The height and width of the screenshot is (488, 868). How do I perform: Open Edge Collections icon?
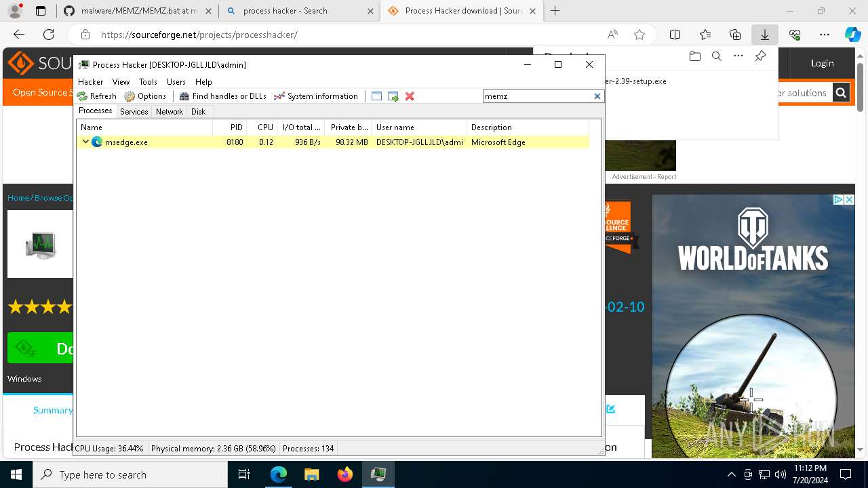(x=735, y=35)
